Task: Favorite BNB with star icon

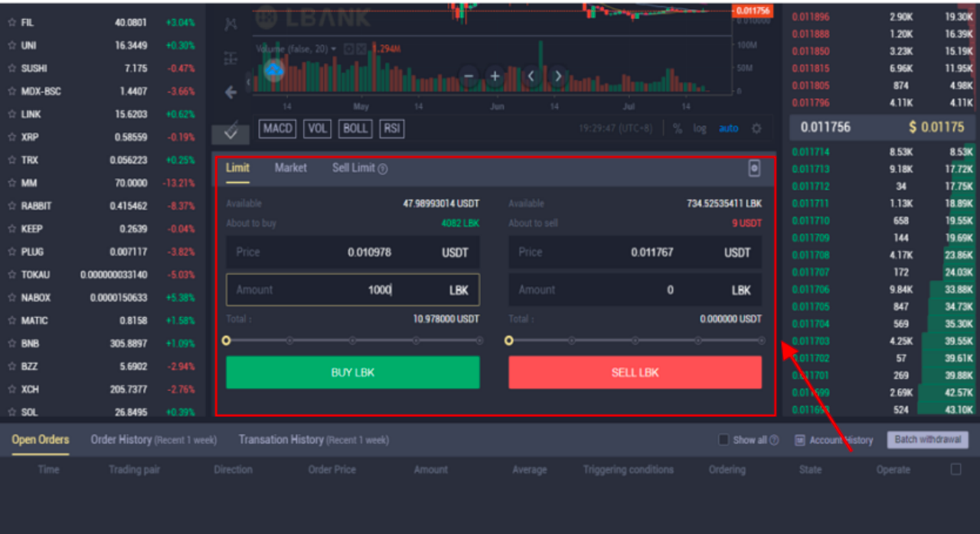Action: [11, 344]
